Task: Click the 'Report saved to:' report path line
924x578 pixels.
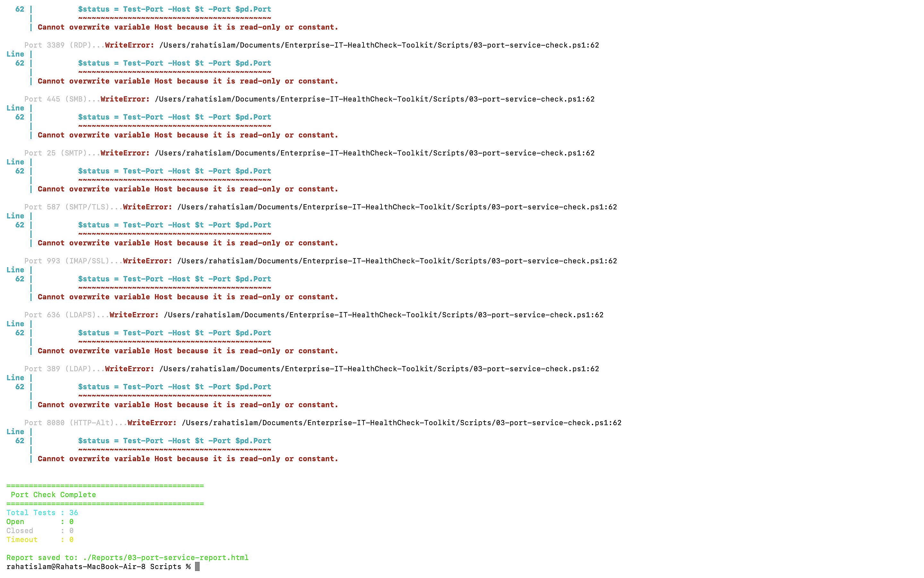Action: (x=127, y=558)
